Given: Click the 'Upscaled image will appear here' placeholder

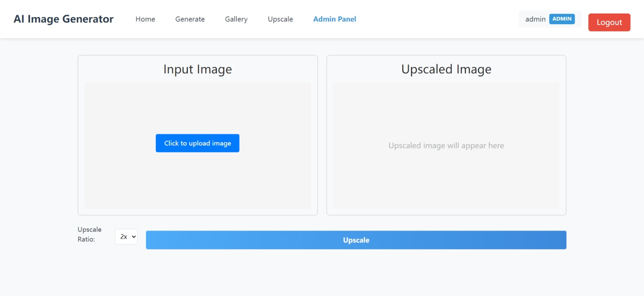Looking at the screenshot, I should (x=446, y=146).
